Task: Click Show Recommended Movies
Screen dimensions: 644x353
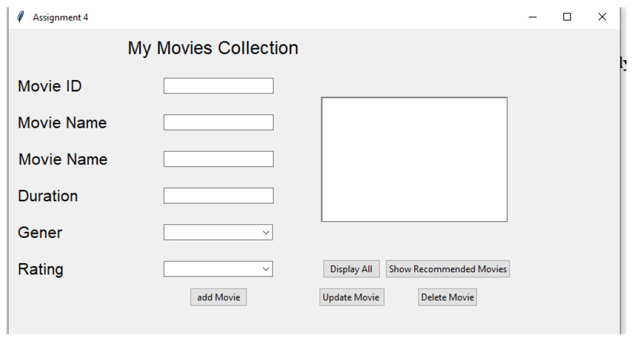Action: point(448,269)
